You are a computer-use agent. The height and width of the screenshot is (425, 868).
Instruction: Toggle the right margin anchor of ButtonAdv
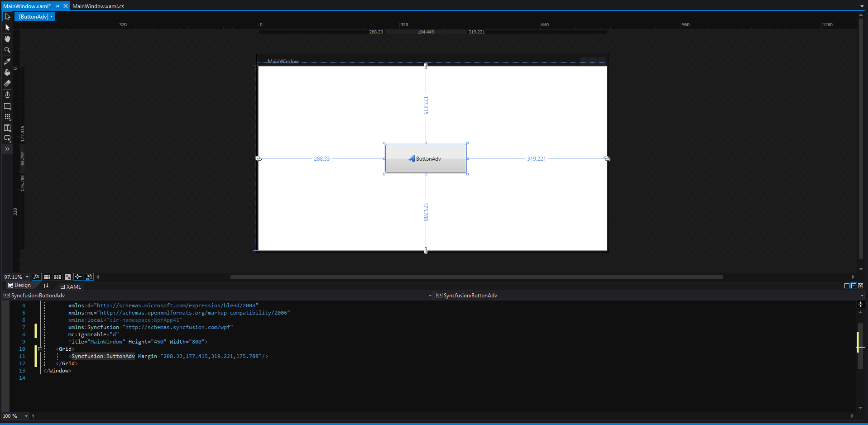(x=607, y=159)
